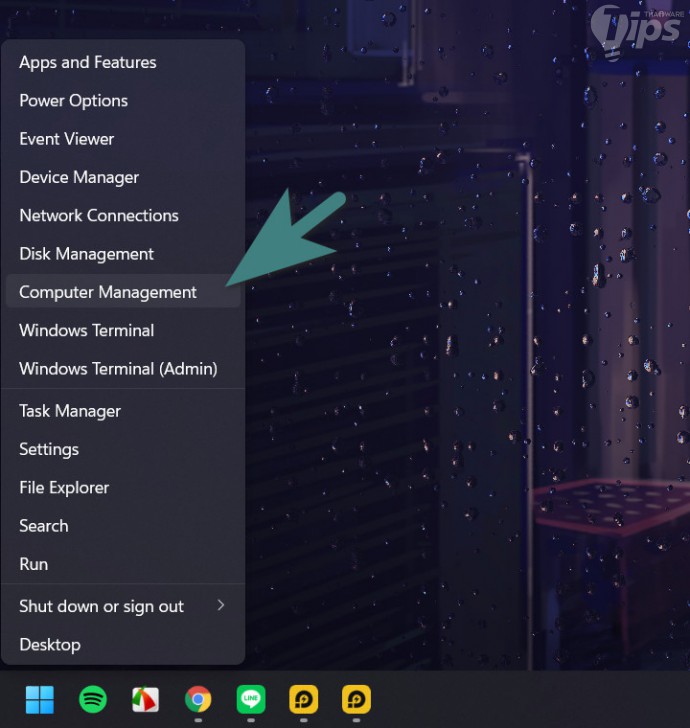Open Event Viewer
This screenshot has height=728, width=690.
123,139
